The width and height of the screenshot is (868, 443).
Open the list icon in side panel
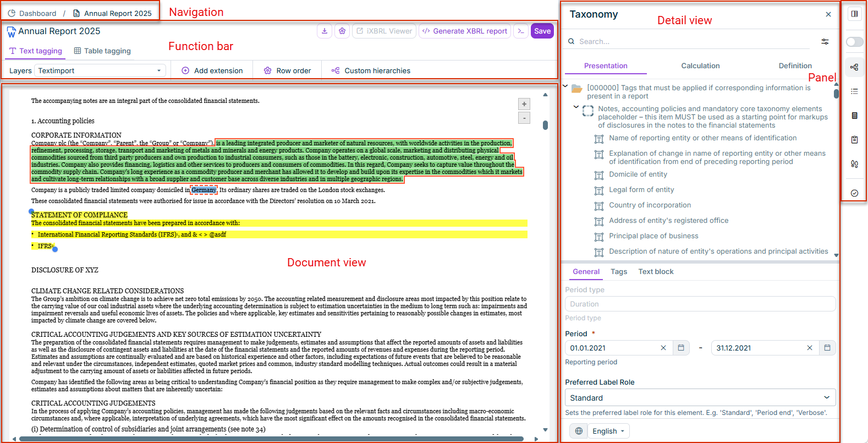854,91
